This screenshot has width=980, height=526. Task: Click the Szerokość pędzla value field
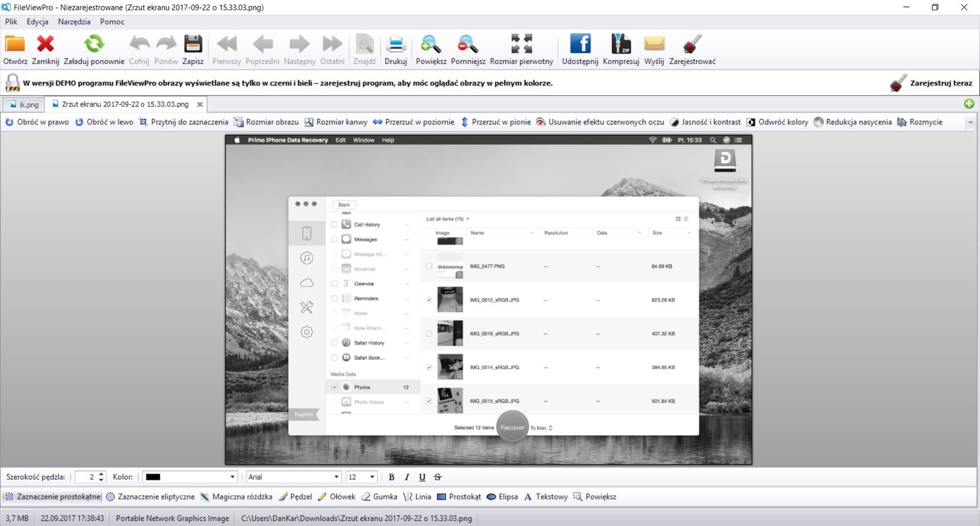pos(86,477)
